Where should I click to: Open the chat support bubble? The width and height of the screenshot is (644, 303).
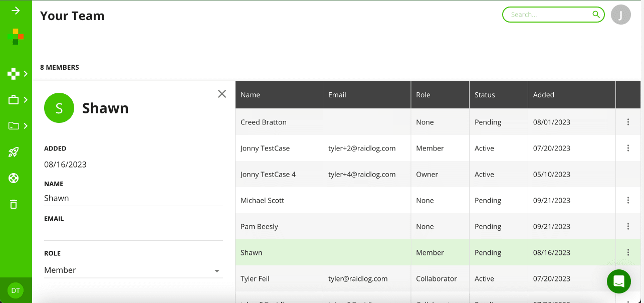[619, 281]
